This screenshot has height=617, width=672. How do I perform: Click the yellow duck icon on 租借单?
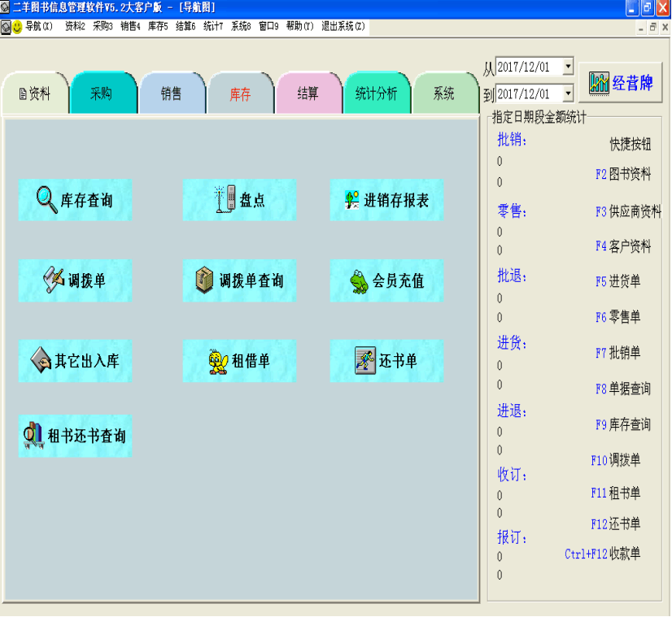coord(218,362)
